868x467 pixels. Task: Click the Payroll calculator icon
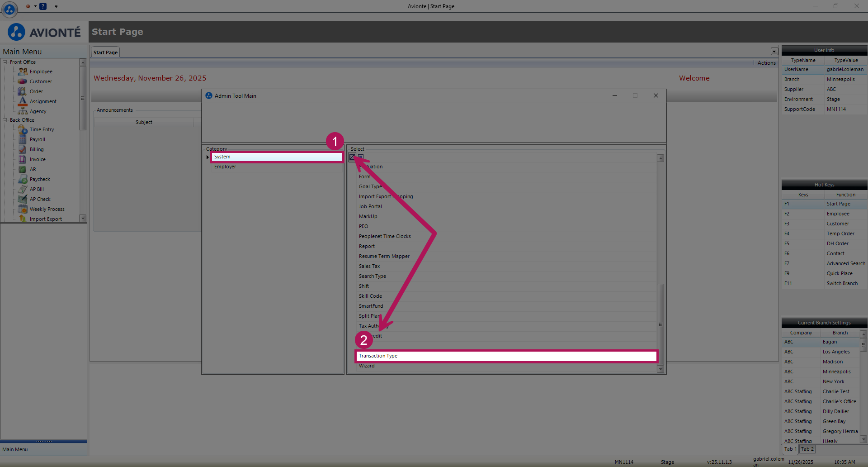click(22, 139)
